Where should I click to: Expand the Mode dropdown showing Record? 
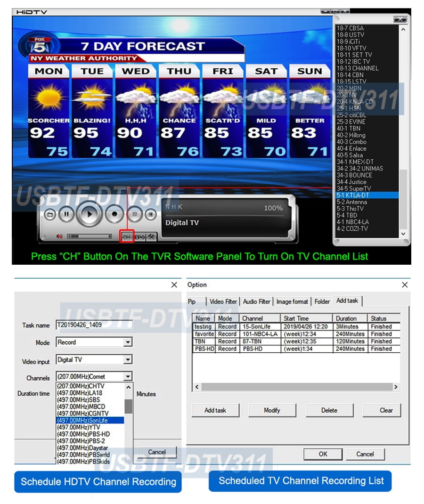[128, 342]
